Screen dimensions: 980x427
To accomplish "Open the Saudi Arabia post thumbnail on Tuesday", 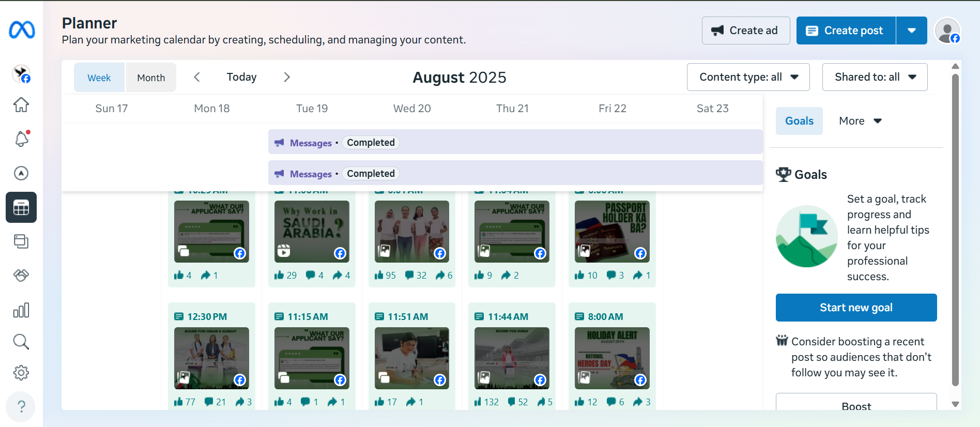I will click(312, 232).
